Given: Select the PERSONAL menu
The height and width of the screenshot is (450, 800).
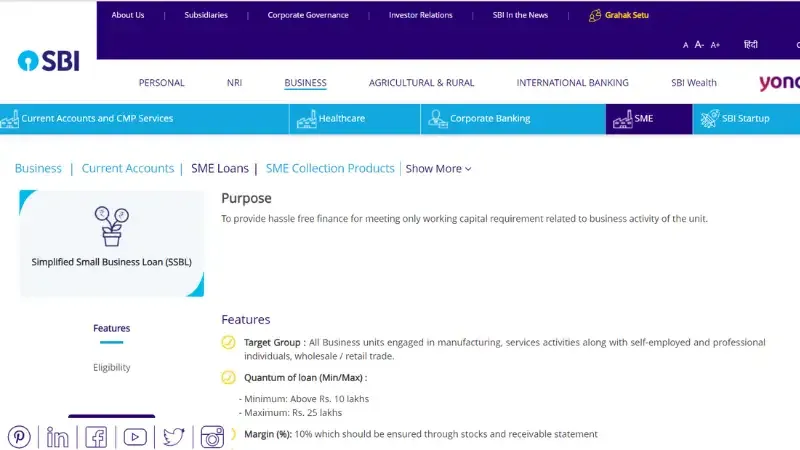Looking at the screenshot, I should [162, 83].
